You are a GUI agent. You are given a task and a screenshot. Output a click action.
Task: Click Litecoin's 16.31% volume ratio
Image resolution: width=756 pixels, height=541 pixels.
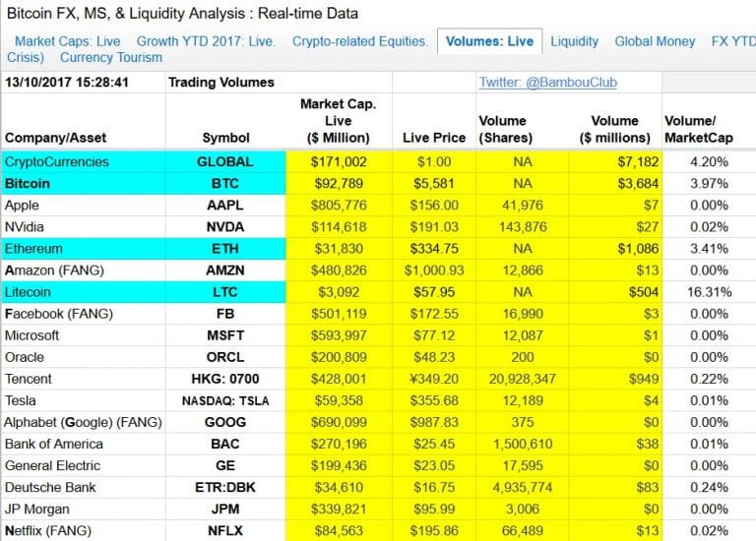[x=709, y=292]
